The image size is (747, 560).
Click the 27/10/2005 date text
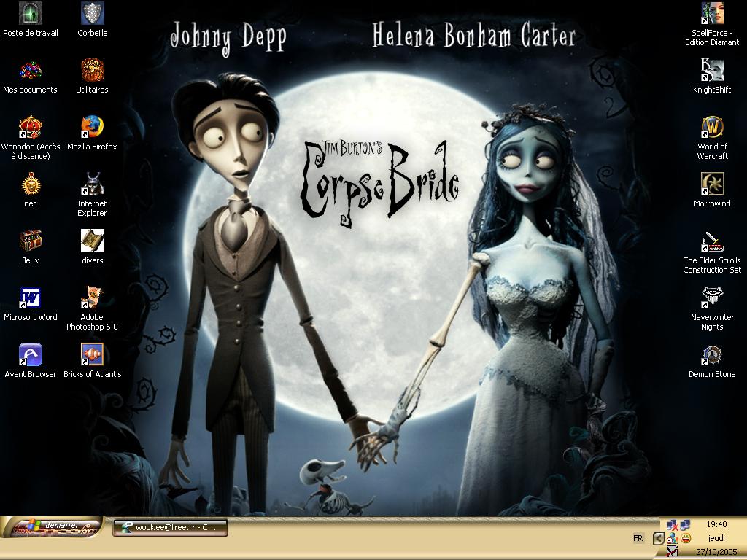(x=716, y=552)
